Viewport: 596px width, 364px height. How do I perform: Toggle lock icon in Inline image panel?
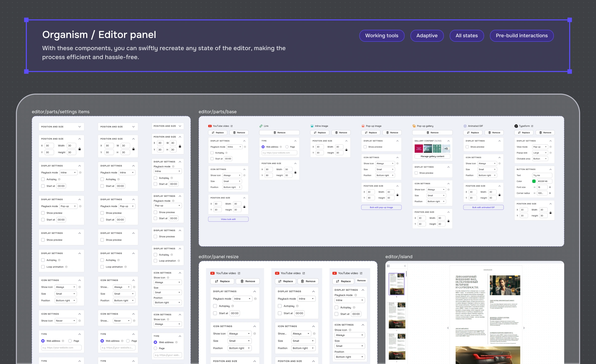click(346, 150)
